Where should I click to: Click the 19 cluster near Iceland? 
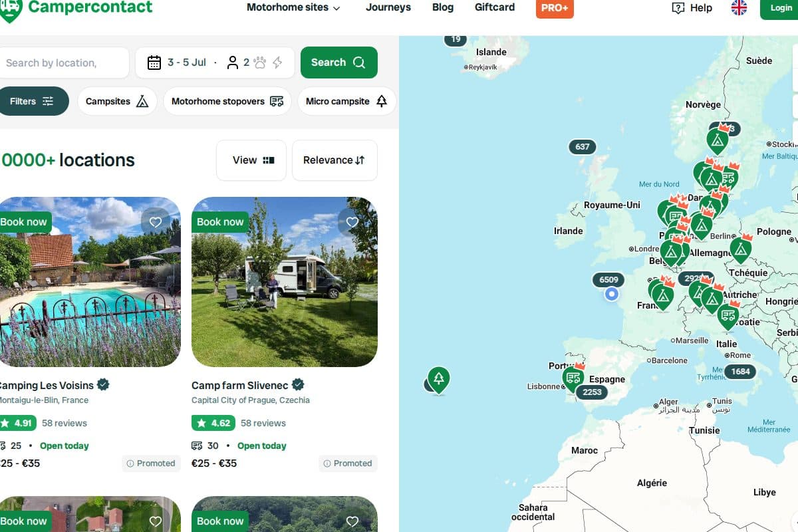456,40
